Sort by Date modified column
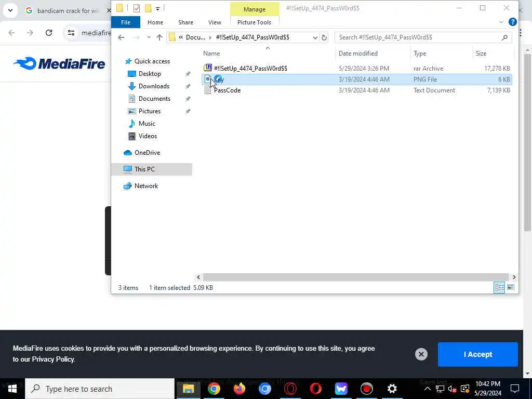The width and height of the screenshot is (532, 399). [x=358, y=54]
